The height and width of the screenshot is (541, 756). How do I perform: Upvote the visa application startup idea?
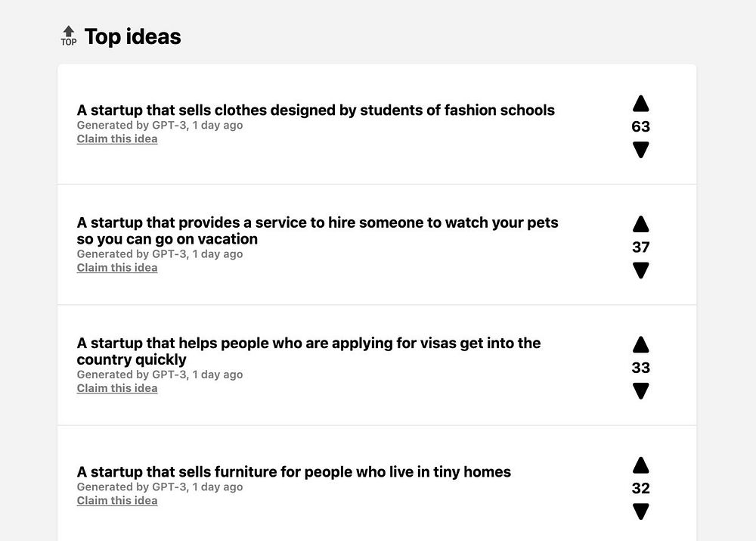click(640, 345)
